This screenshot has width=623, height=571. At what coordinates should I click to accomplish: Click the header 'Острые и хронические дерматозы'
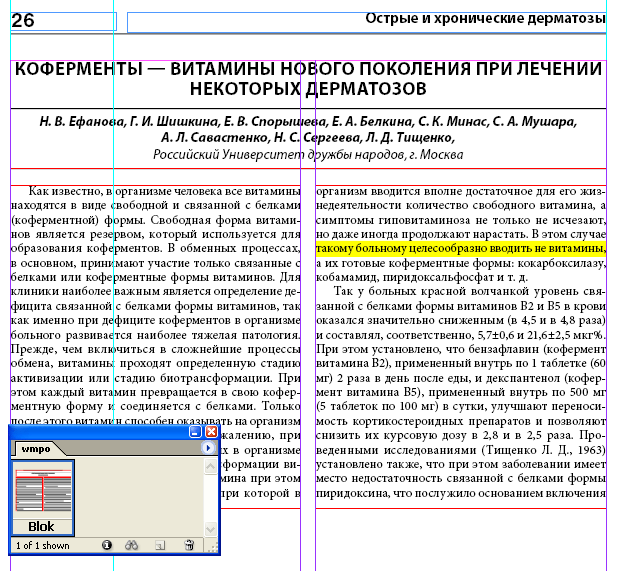(485, 18)
